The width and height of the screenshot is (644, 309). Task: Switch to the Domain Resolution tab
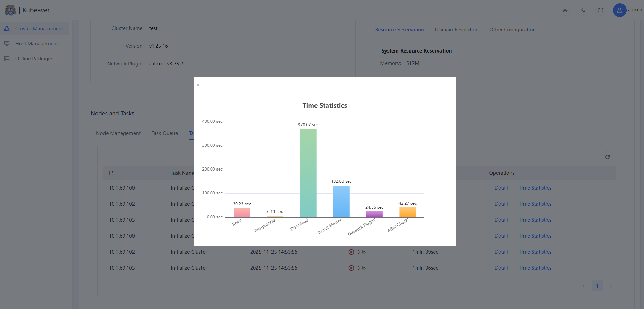(457, 30)
